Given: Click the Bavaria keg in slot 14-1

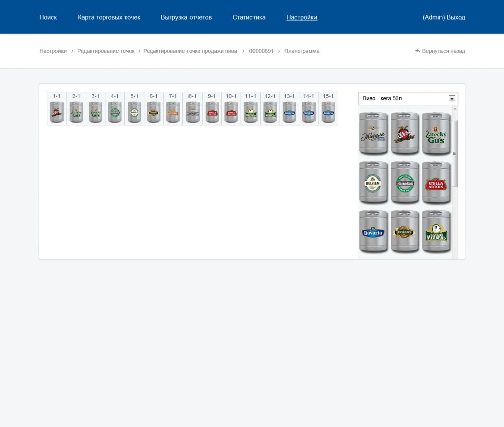Looking at the screenshot, I should pyautogui.click(x=309, y=112).
